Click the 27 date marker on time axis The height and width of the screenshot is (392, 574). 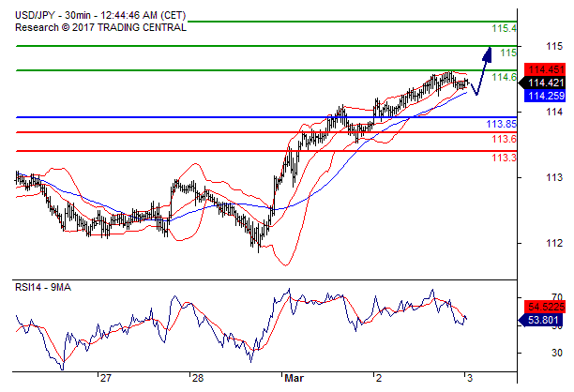click(106, 380)
